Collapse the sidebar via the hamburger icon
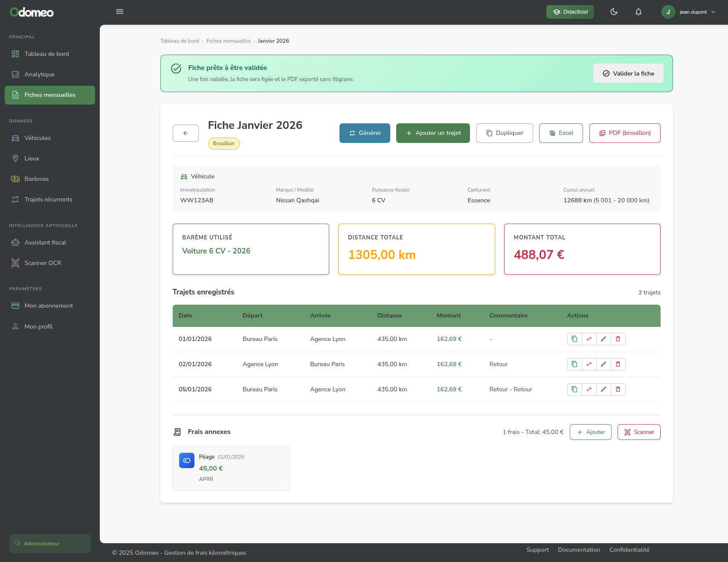This screenshot has width=728, height=562. pyautogui.click(x=120, y=12)
